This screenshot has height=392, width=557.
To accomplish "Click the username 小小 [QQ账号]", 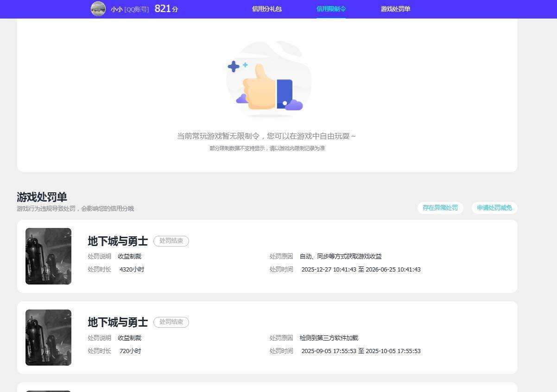I will point(130,9).
